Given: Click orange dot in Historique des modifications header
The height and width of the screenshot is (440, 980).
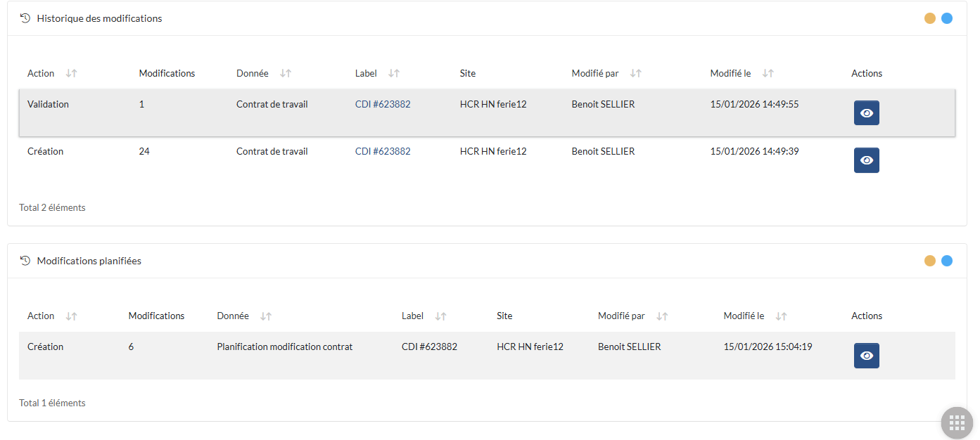Looking at the screenshot, I should click(929, 18).
